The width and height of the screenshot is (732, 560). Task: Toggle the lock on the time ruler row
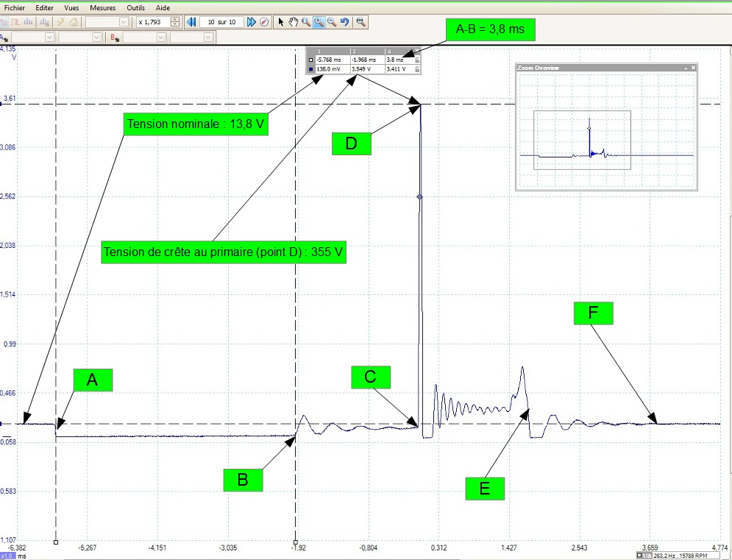(417, 59)
